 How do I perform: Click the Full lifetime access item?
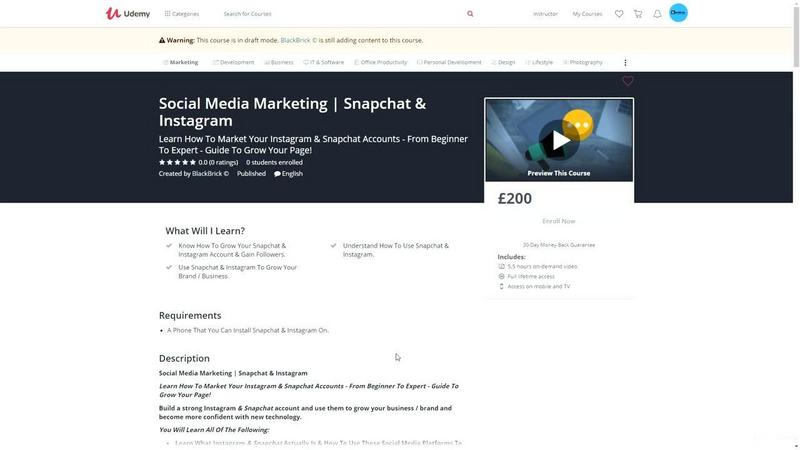coord(527,276)
